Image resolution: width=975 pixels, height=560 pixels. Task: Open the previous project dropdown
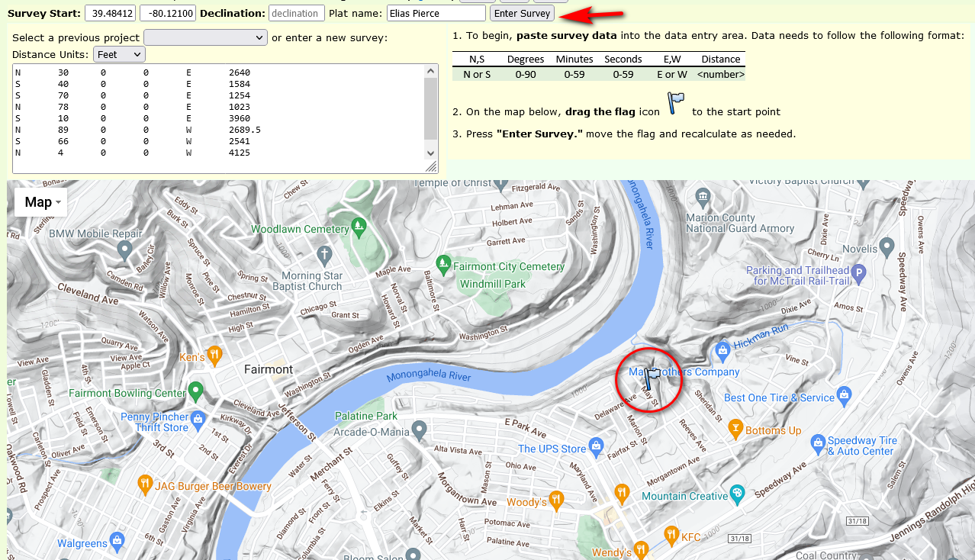[x=205, y=37]
